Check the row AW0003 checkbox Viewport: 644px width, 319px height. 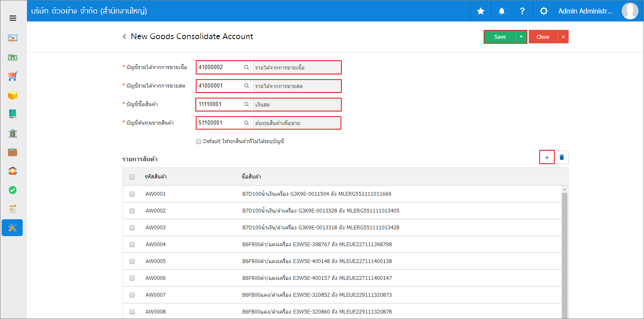132,228
